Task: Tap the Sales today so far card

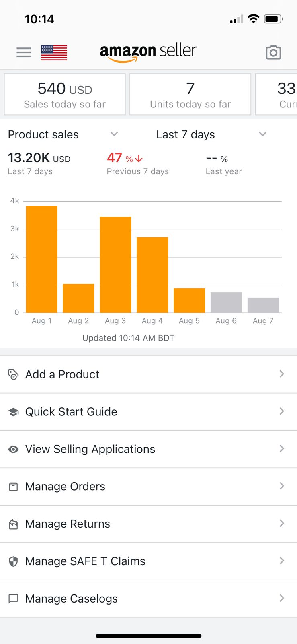Action: click(65, 95)
